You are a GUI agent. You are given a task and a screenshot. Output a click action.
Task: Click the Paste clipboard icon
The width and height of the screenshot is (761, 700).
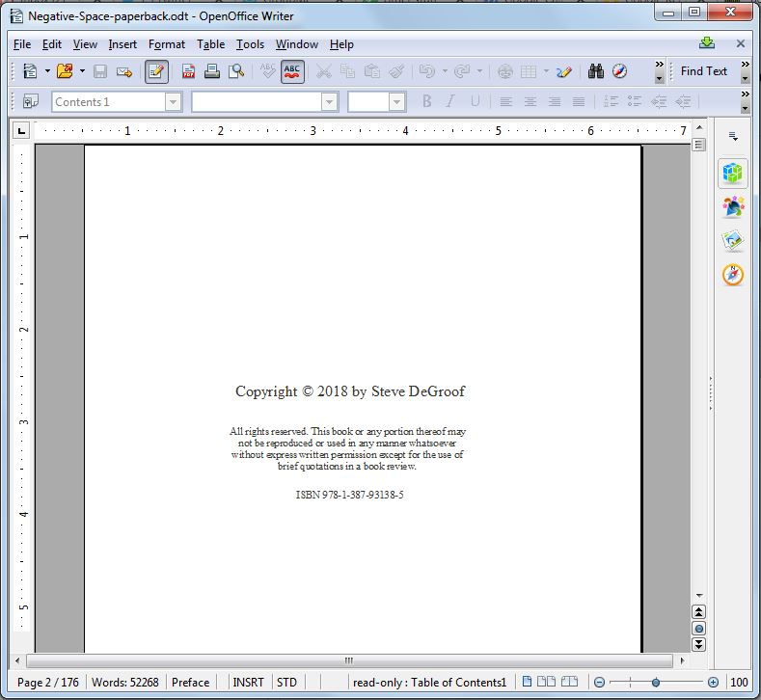pos(371,71)
